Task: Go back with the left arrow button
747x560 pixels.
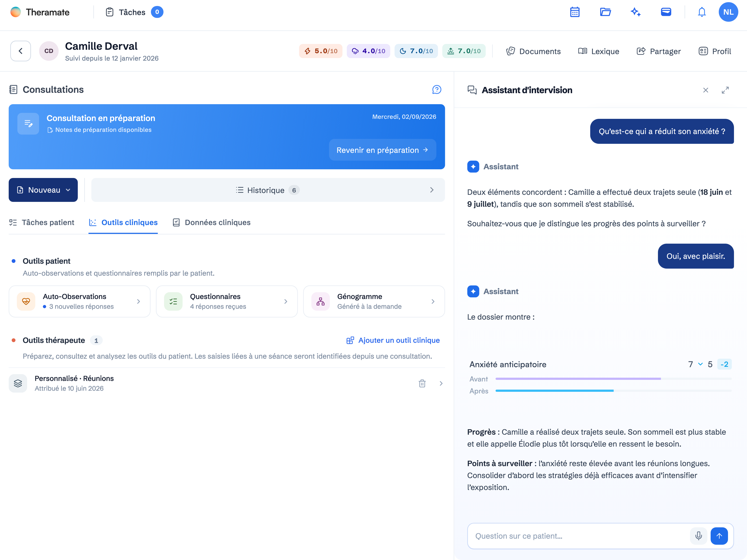Action: point(21,51)
